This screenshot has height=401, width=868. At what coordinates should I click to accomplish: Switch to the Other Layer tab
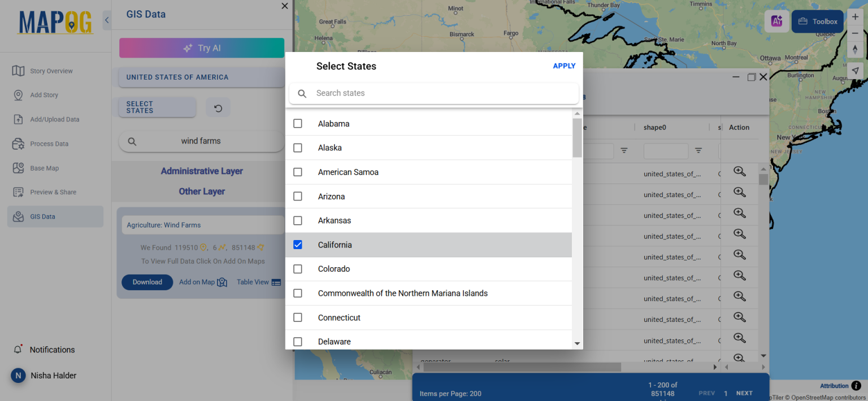202,191
